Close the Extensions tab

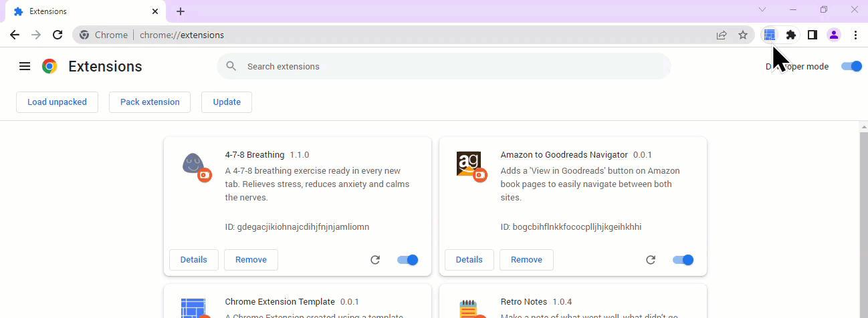click(155, 12)
